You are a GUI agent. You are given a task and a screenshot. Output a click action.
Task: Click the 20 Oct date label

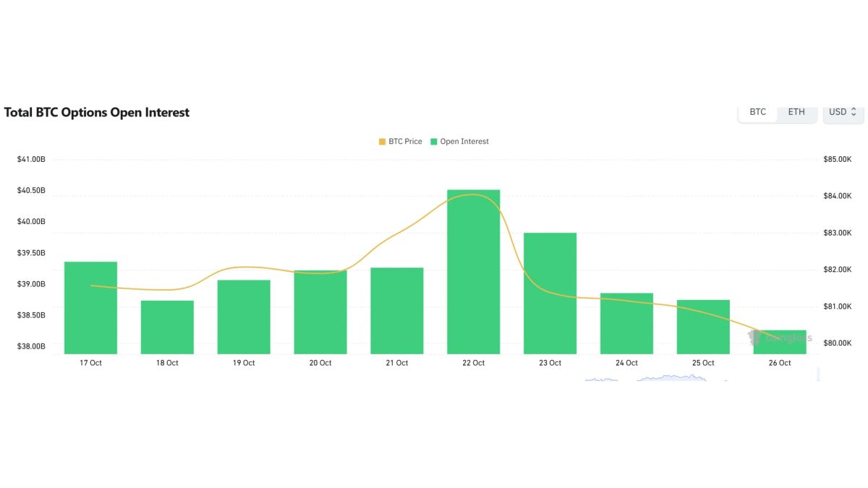320,363
